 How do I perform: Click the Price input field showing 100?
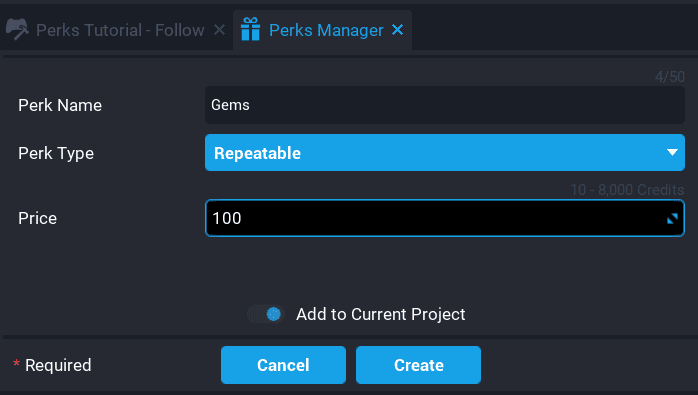(x=445, y=218)
